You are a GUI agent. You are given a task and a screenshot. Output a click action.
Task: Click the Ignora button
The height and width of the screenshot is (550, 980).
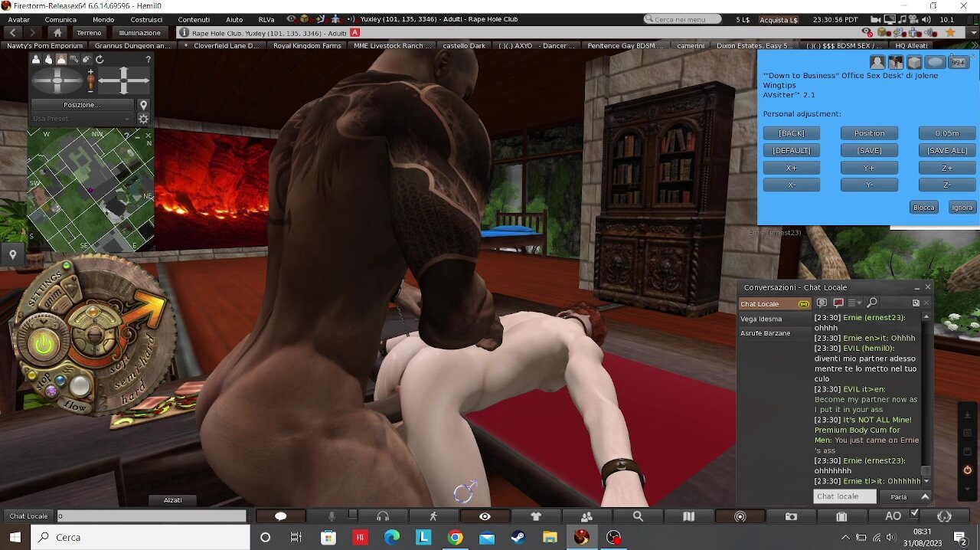point(962,208)
